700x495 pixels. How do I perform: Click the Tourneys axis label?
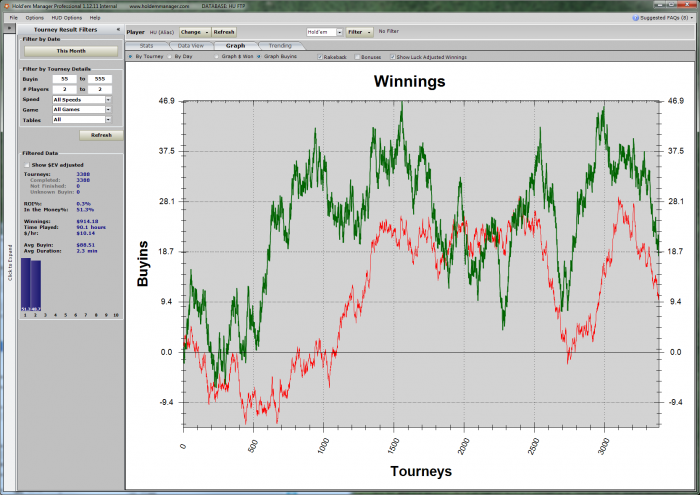421,471
